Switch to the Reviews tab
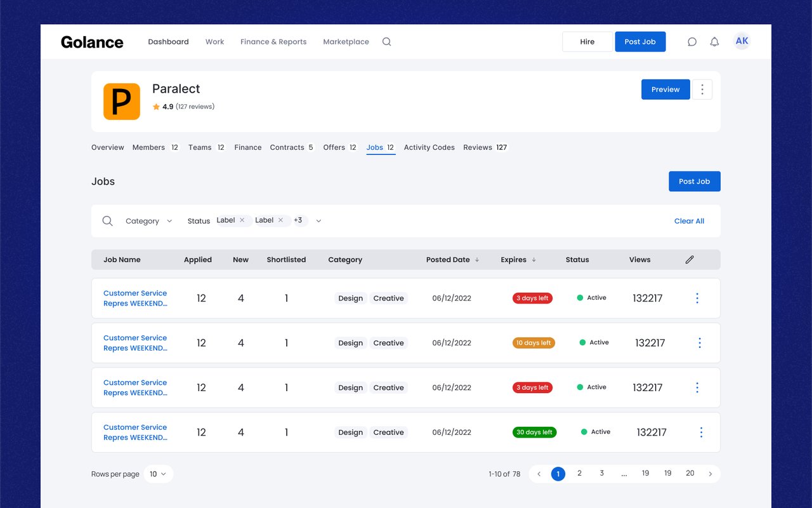The height and width of the screenshot is (508, 812). pyautogui.click(x=485, y=147)
